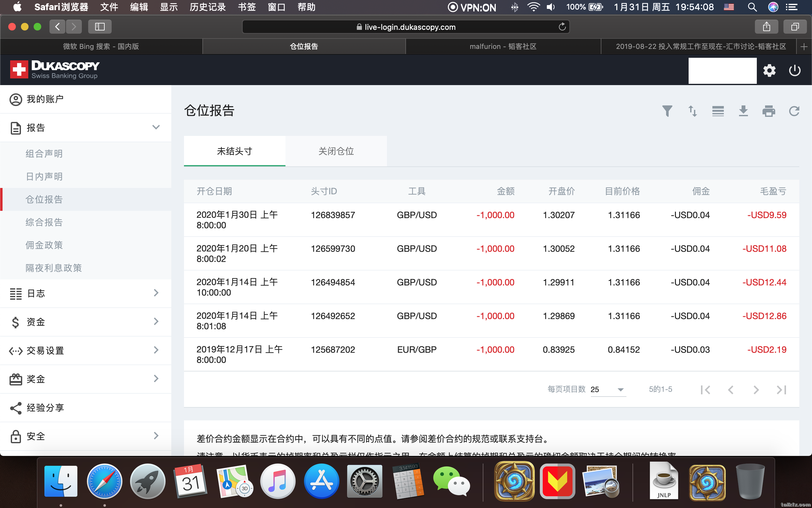The width and height of the screenshot is (812, 508).
Task: Click the -USD12.86 gross P/L value
Action: [x=764, y=316]
